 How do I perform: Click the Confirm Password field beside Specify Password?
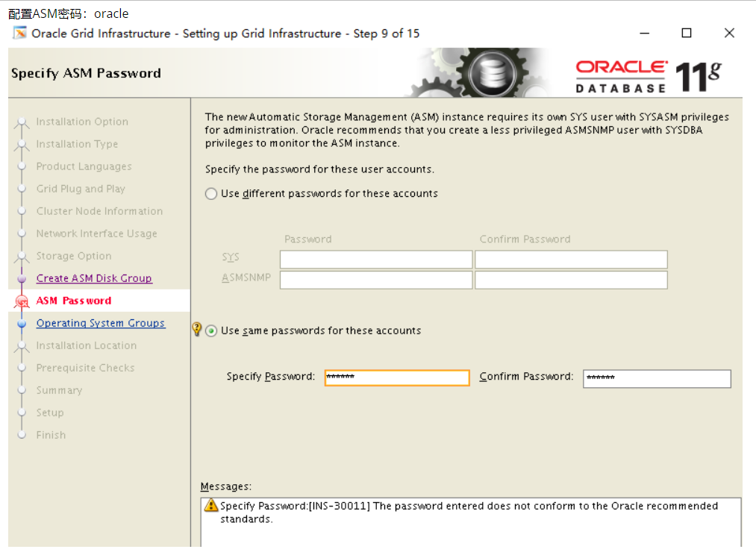(657, 379)
